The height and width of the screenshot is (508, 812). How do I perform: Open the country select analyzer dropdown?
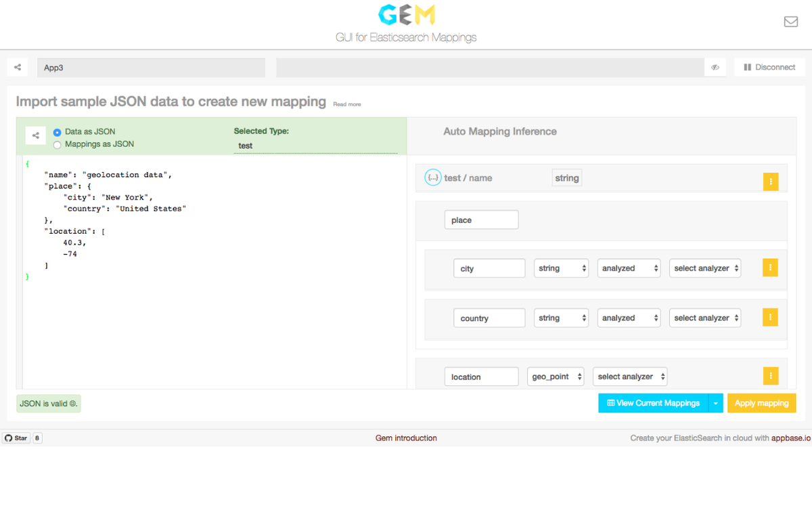click(x=705, y=318)
